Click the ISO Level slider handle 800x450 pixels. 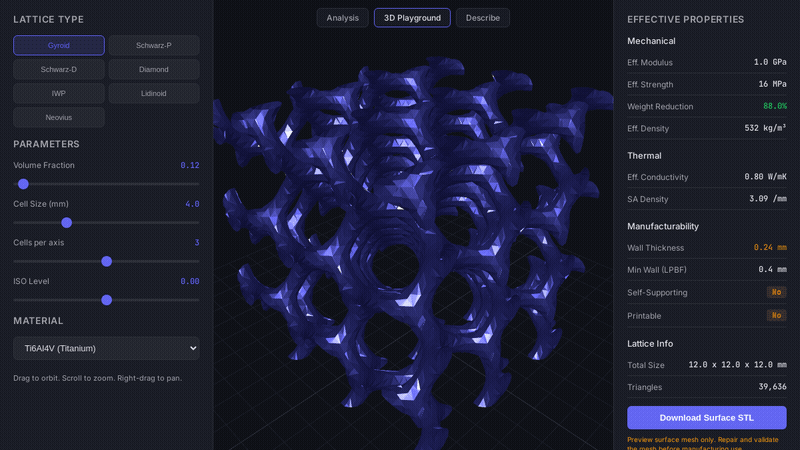(x=107, y=300)
